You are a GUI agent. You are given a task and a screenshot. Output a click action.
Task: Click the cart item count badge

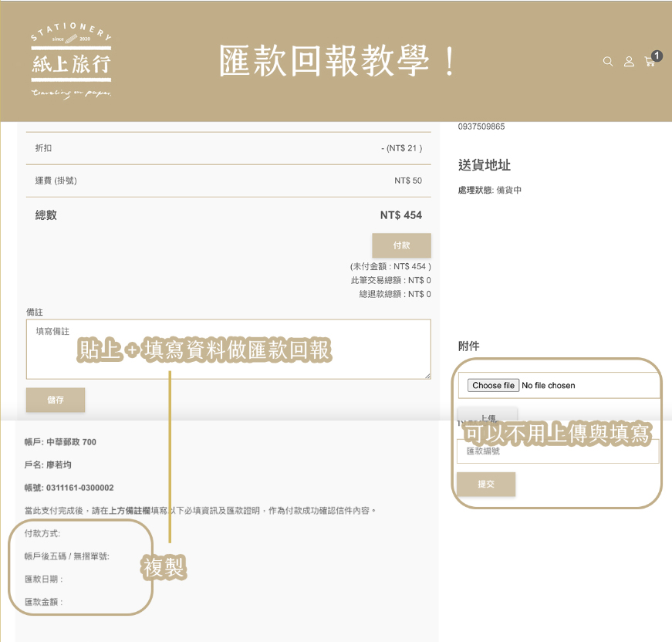coord(657,56)
